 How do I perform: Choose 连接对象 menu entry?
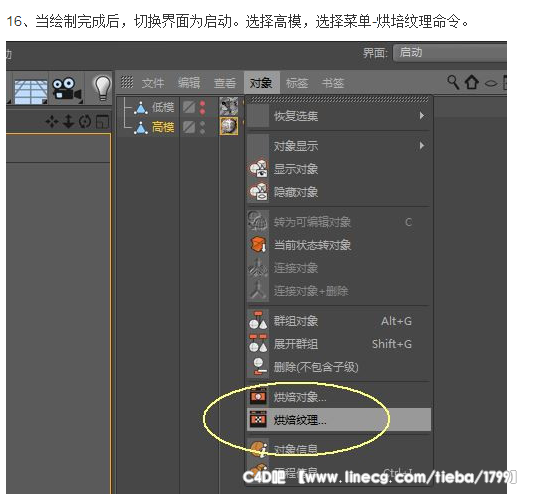pyautogui.click(x=339, y=268)
